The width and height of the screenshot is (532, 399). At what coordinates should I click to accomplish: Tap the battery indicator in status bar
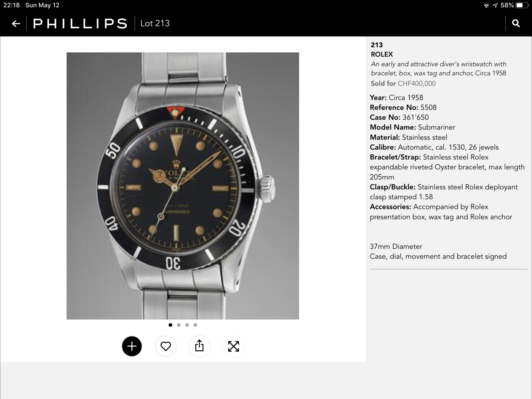click(x=521, y=5)
